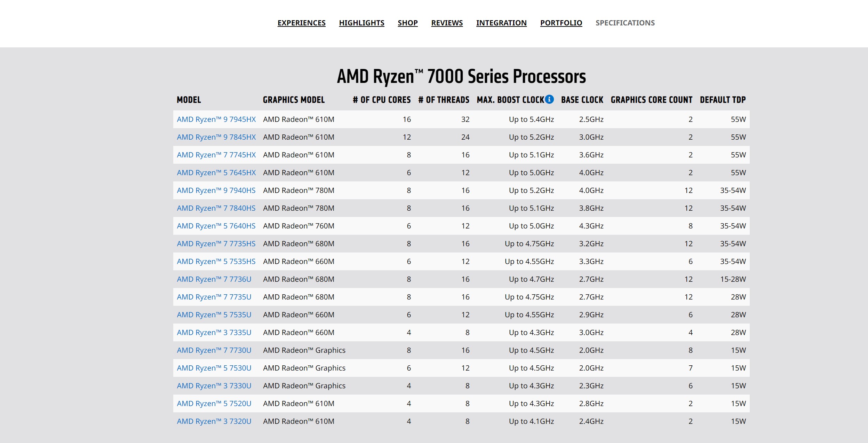Select the Specifications navigation tab
868x443 pixels.
click(625, 23)
